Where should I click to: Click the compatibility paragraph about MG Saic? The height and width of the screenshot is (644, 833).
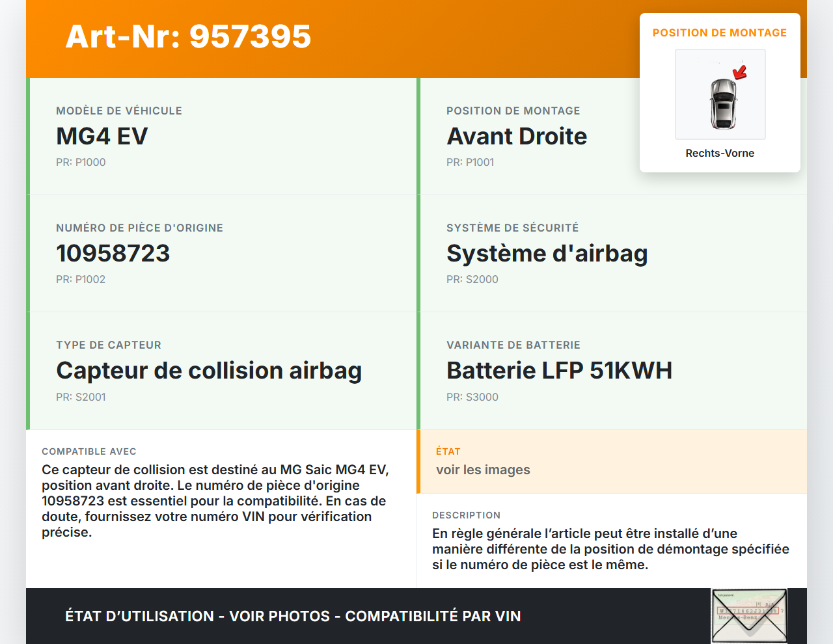coord(215,501)
